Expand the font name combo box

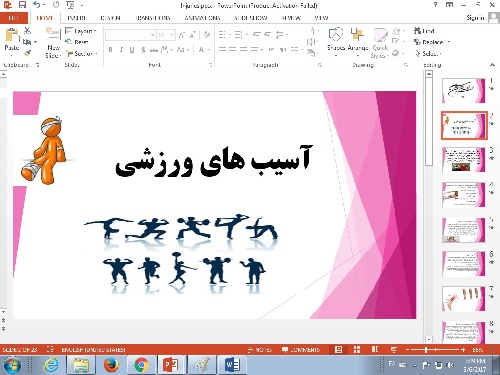pyautogui.click(x=152, y=35)
